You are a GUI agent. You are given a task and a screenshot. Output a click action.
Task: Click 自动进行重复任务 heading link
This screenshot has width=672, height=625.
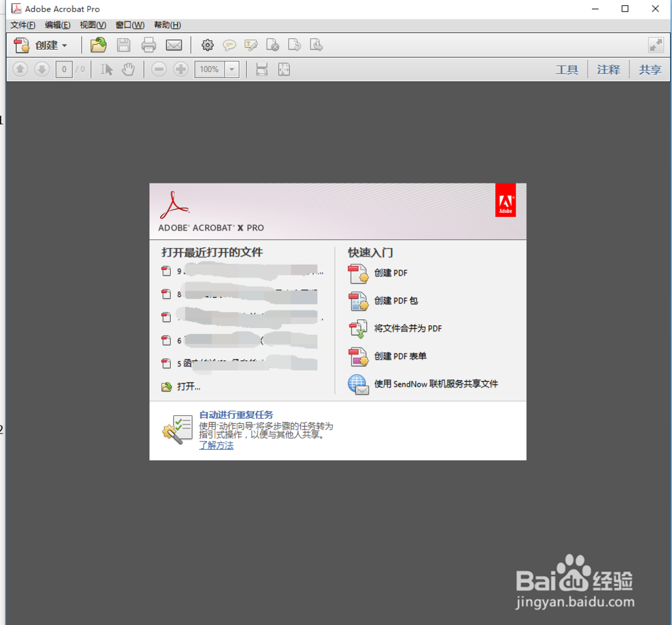point(236,415)
